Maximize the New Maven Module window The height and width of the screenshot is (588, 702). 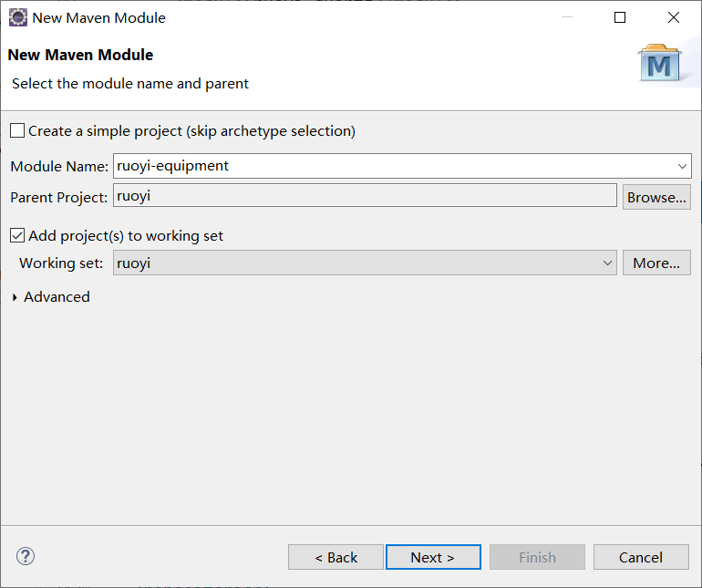click(620, 17)
